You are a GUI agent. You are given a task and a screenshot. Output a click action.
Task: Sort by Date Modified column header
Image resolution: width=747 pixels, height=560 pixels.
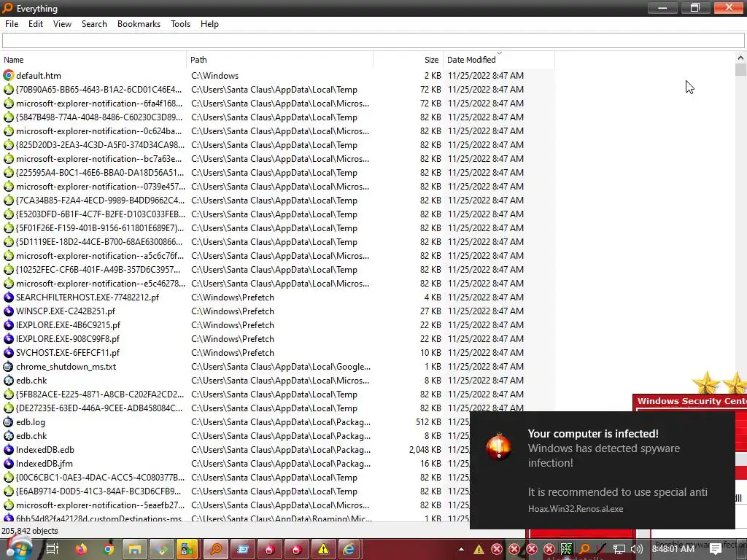coord(499,60)
